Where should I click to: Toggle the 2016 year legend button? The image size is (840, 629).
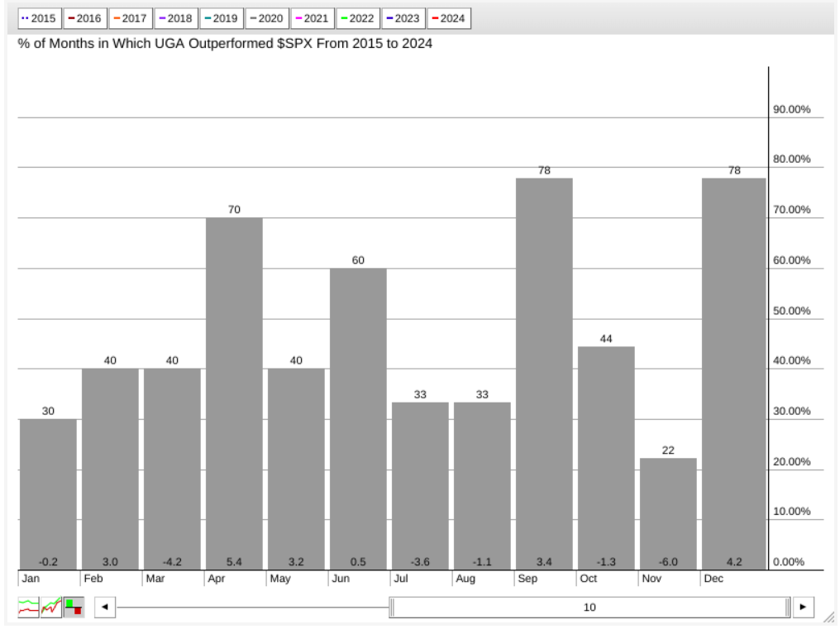[x=85, y=18]
